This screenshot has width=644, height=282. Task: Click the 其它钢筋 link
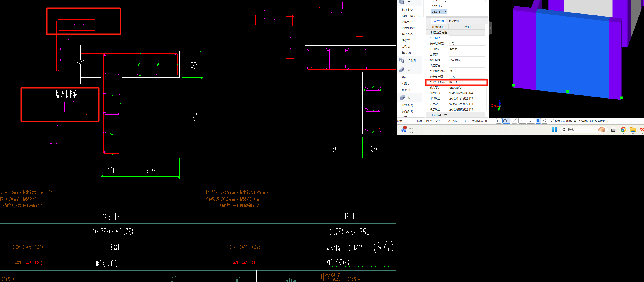435,38
